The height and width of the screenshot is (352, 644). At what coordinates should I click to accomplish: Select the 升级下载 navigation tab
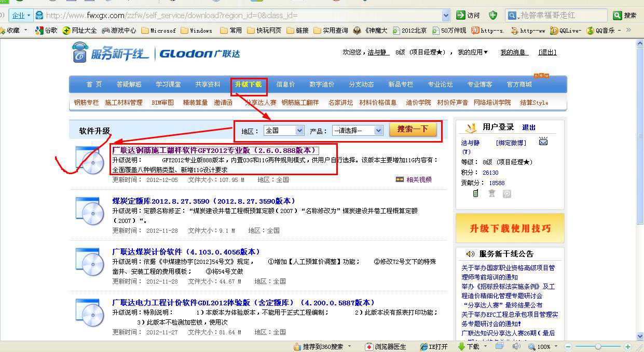tap(248, 85)
